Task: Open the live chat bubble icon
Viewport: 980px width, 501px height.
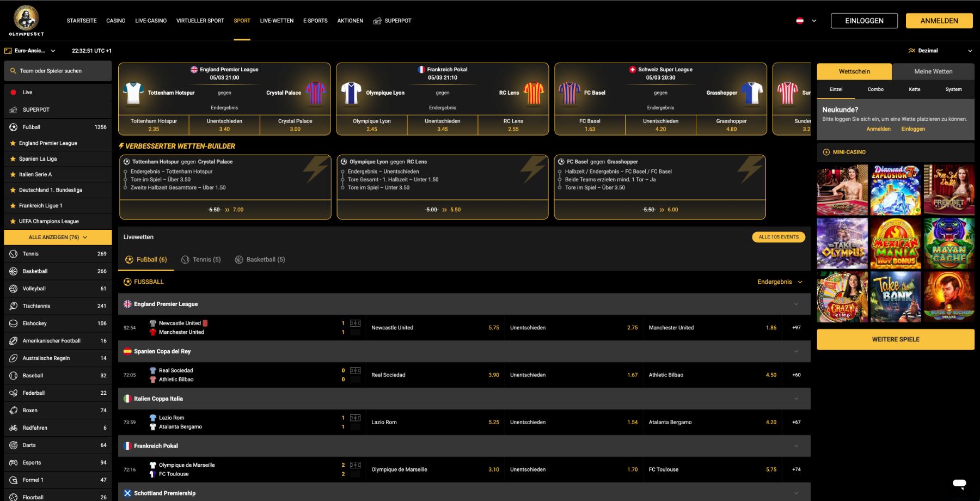Action: pyautogui.click(x=959, y=483)
